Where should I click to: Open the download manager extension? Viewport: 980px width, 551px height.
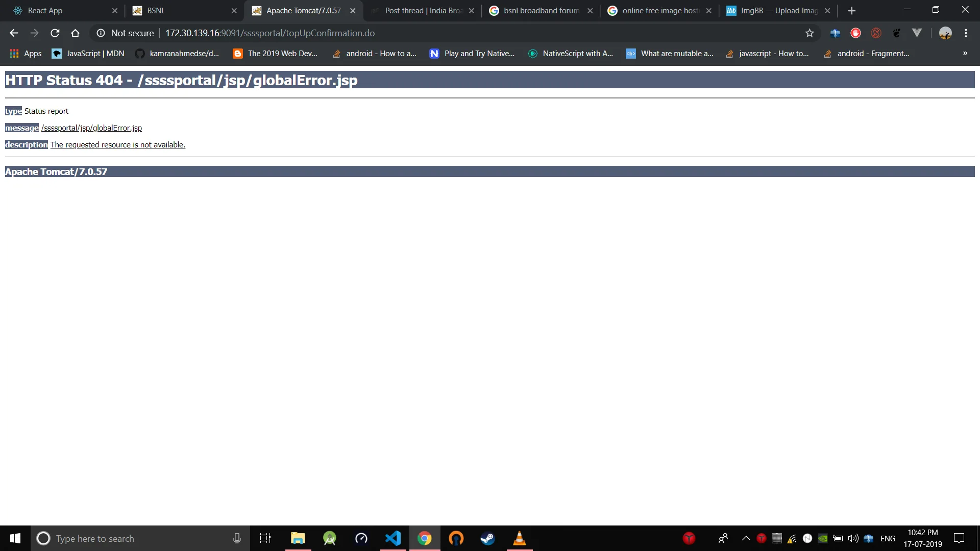click(x=835, y=33)
